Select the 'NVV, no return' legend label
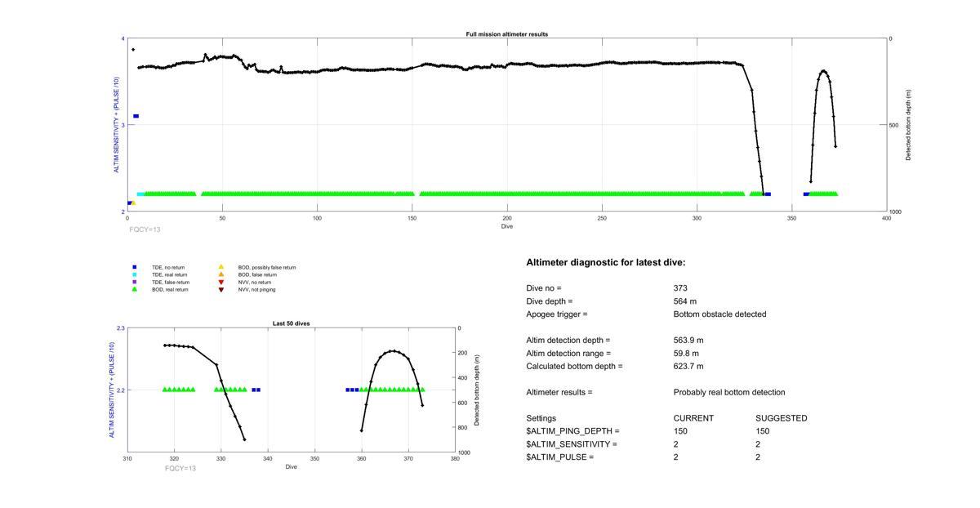This screenshot has width=980, height=508. click(x=255, y=282)
